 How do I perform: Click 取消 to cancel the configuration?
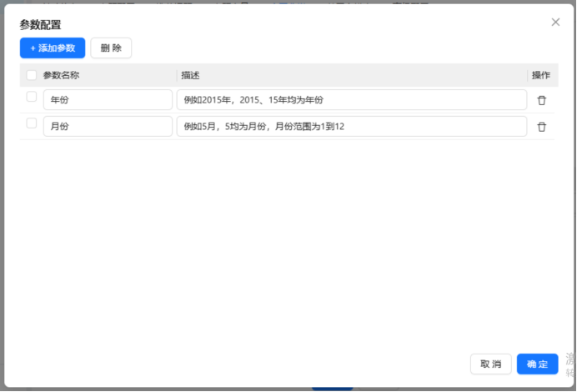coord(491,364)
